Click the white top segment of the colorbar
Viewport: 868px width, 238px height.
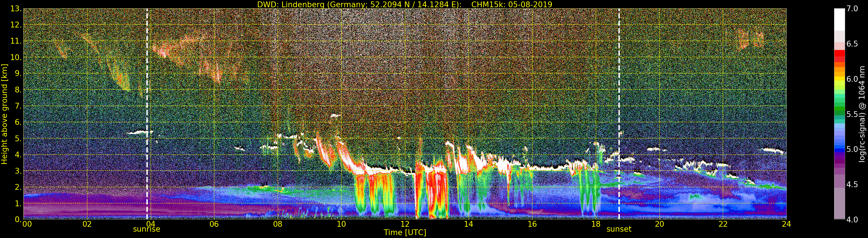[x=839, y=20]
